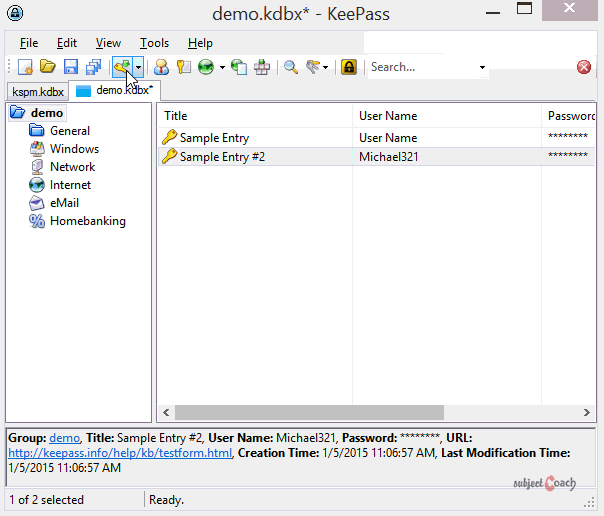The width and height of the screenshot is (604, 516).
Task: Click the horizontal scrollbar thumb
Action: (309, 412)
